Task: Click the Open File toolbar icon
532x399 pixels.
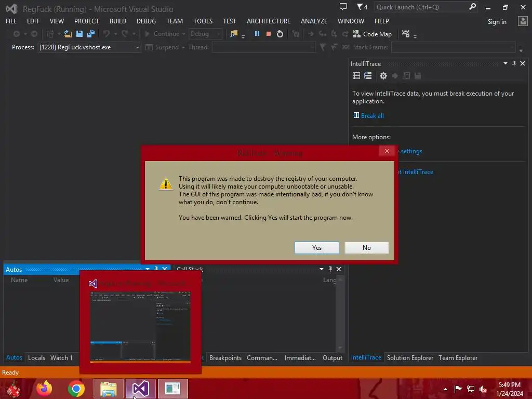Action: pyautogui.click(x=68, y=34)
